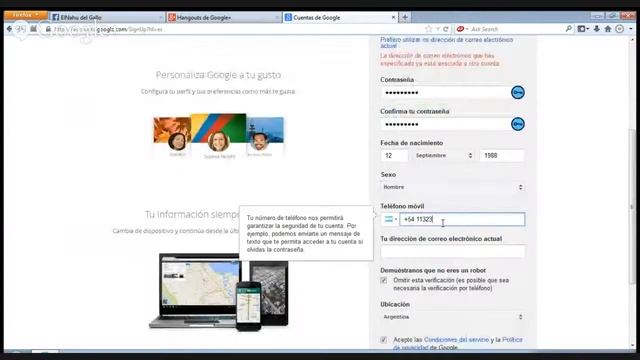
Task: Open the URL history dropdown arrow
Action: [438, 29]
